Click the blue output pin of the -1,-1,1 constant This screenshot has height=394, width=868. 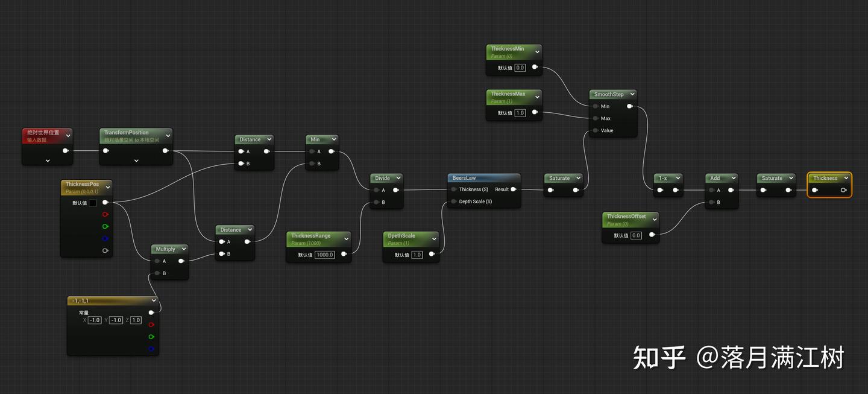click(151, 349)
